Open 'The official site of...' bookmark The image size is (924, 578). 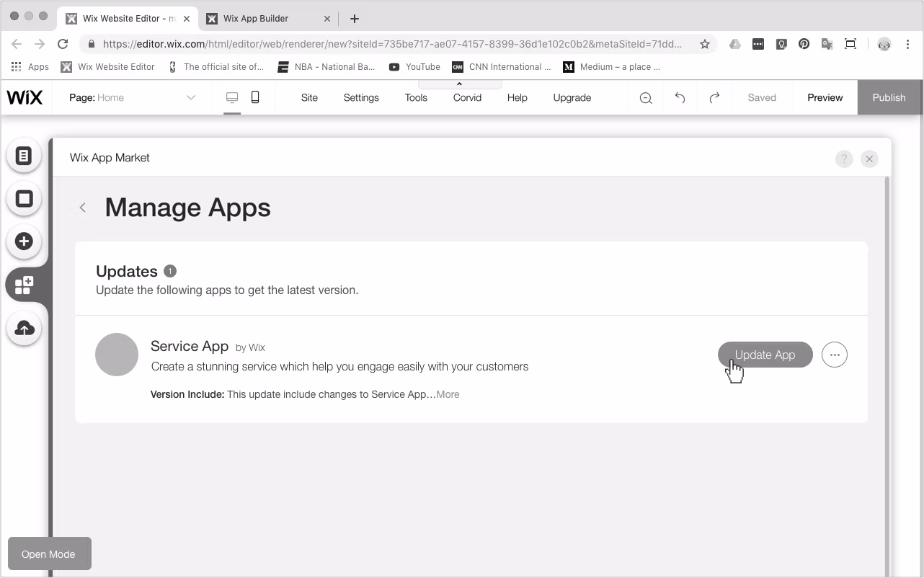[216, 67]
